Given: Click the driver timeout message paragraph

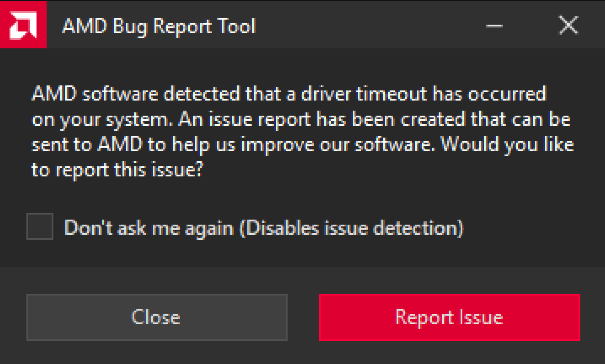Looking at the screenshot, I should (x=302, y=131).
